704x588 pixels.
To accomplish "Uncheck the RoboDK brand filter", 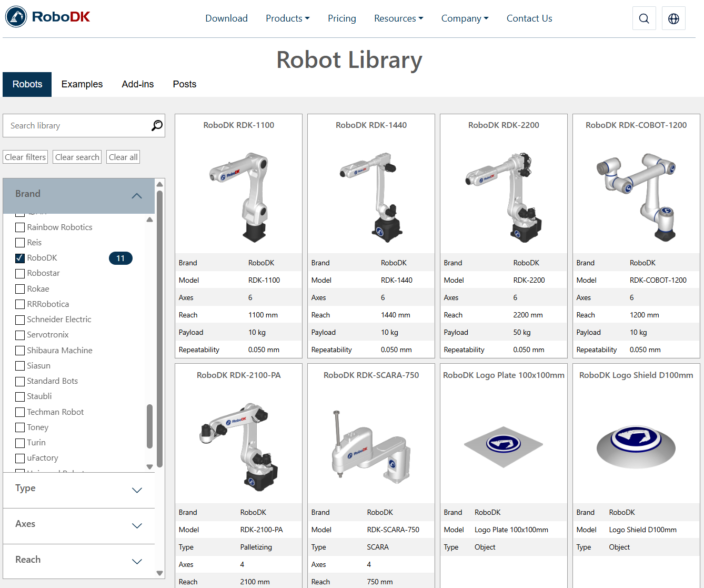I will [x=20, y=258].
